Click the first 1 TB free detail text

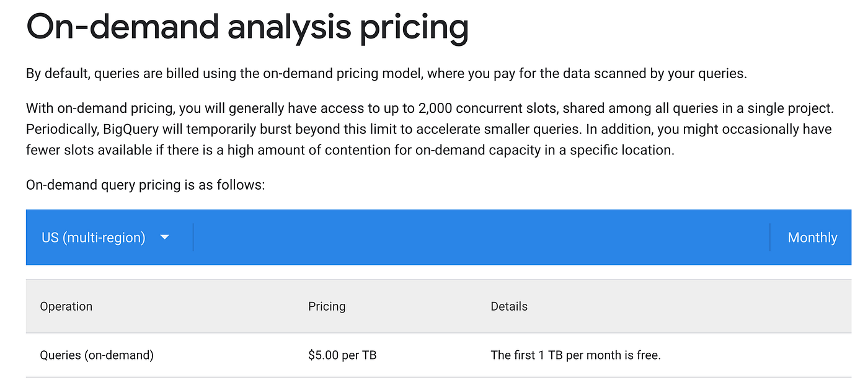pos(575,355)
